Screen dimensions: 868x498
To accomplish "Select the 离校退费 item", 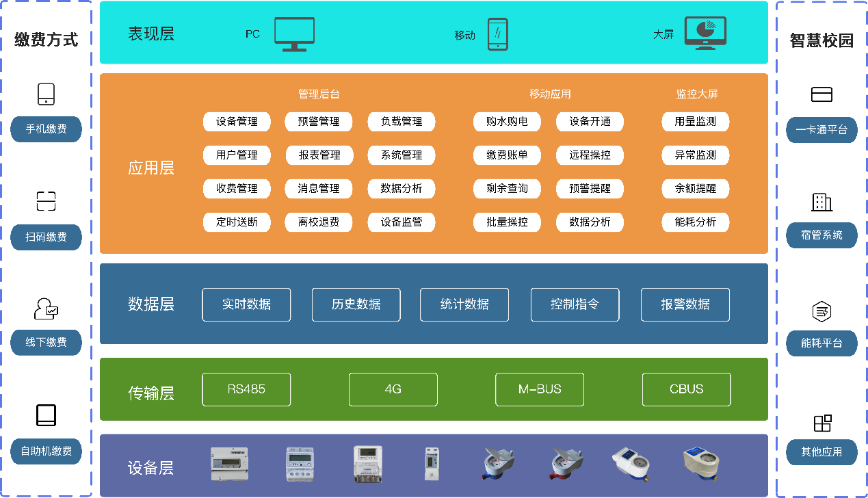I will point(319,222).
